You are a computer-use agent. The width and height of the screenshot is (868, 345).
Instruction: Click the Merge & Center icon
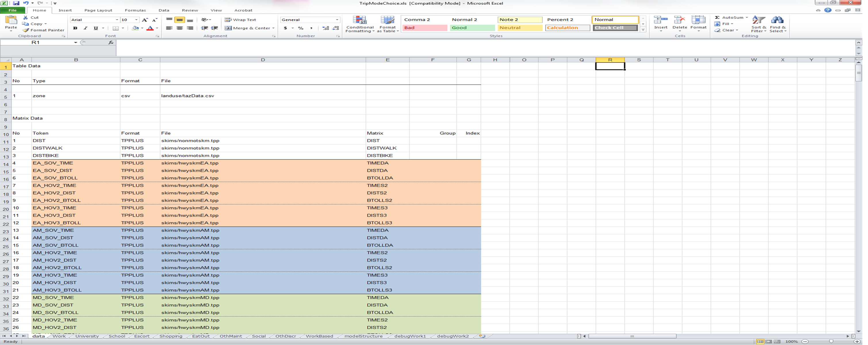228,28
